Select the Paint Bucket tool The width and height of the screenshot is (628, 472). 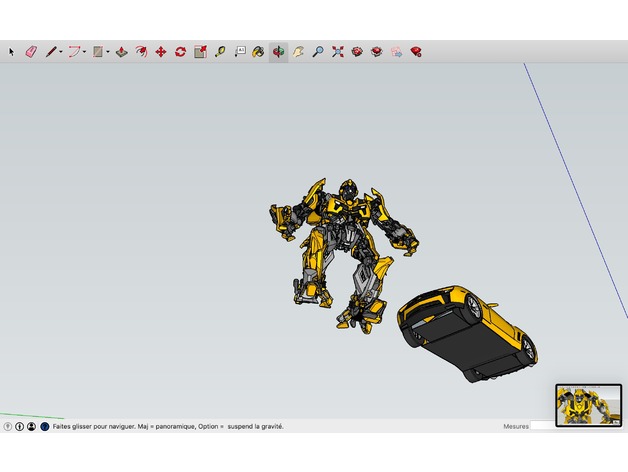[x=259, y=52]
